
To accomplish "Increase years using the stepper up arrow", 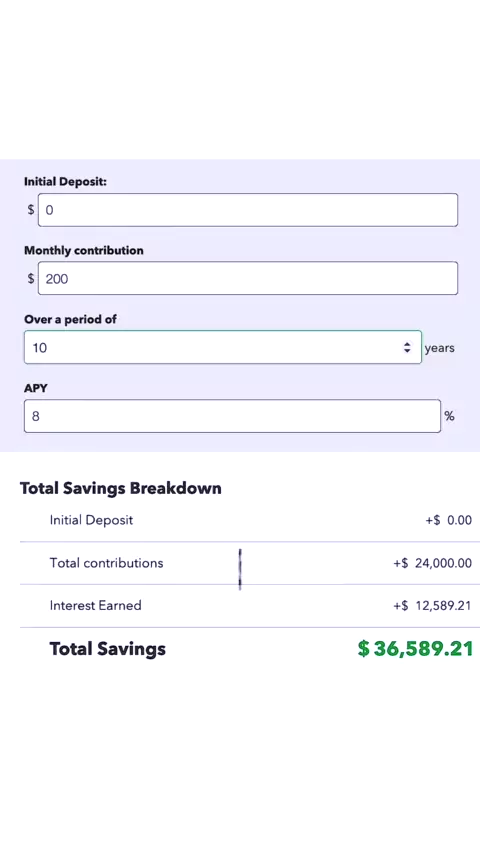I will click(x=407, y=344).
